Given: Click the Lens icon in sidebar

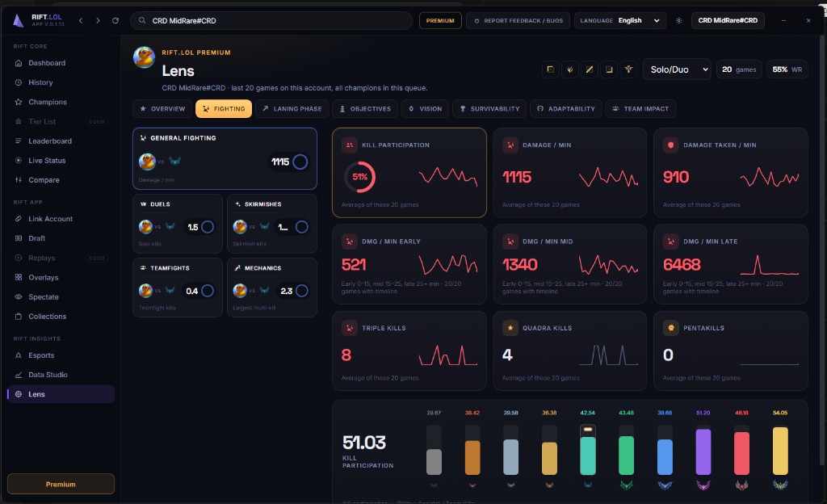Looking at the screenshot, I should [19, 394].
